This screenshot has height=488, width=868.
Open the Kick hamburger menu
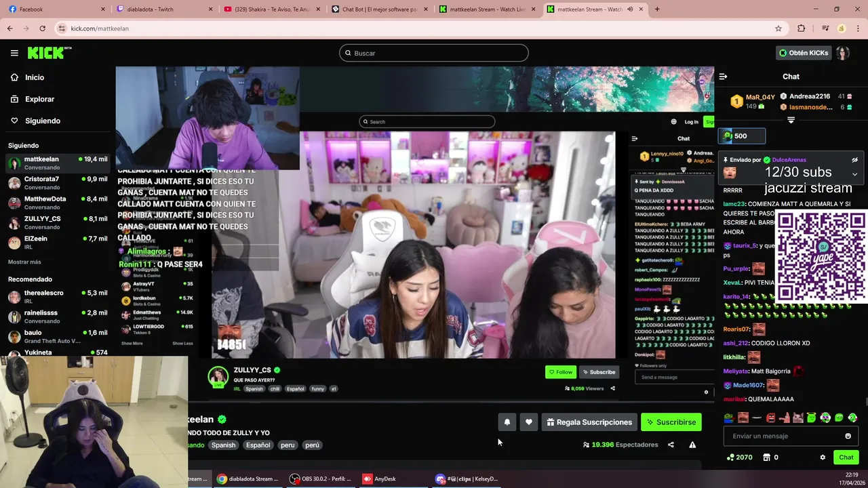point(14,53)
